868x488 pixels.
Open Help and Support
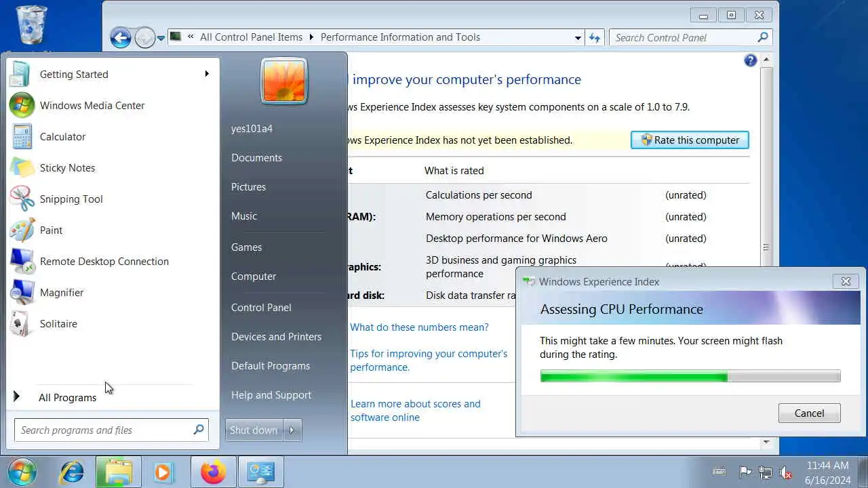pyautogui.click(x=271, y=394)
